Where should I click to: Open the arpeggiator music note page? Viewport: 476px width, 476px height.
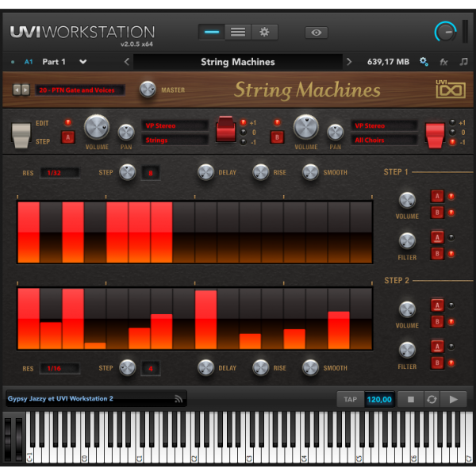pyautogui.click(x=463, y=62)
